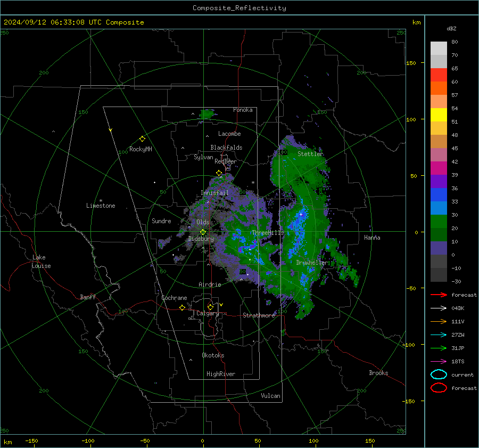Screen dimensions: 479x448
Task: Click the Calgary label
Action: (x=208, y=313)
